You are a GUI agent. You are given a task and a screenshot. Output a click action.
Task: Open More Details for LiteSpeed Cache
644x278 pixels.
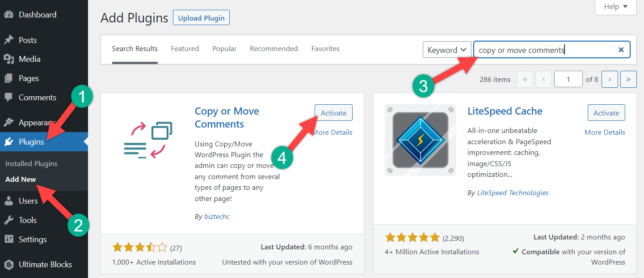[x=605, y=132]
